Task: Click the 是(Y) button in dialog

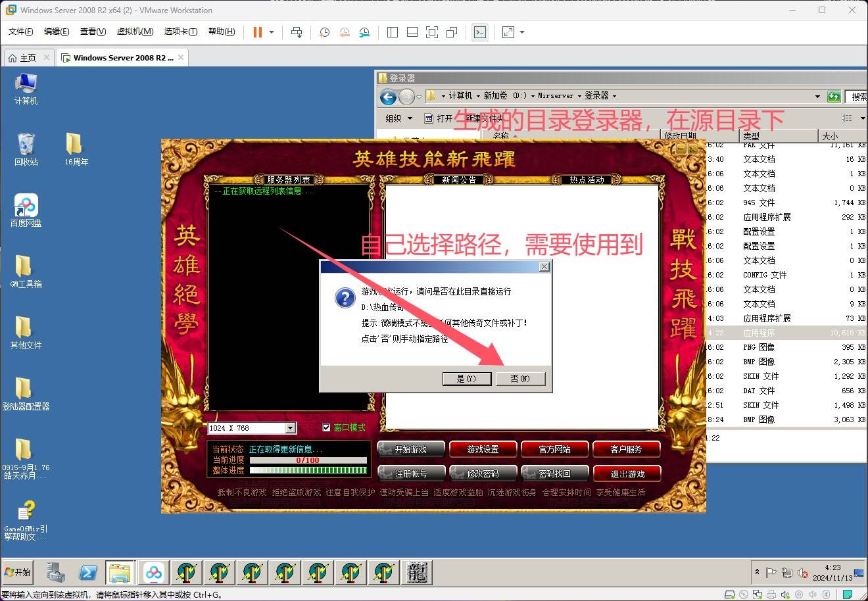Action: coord(466,379)
